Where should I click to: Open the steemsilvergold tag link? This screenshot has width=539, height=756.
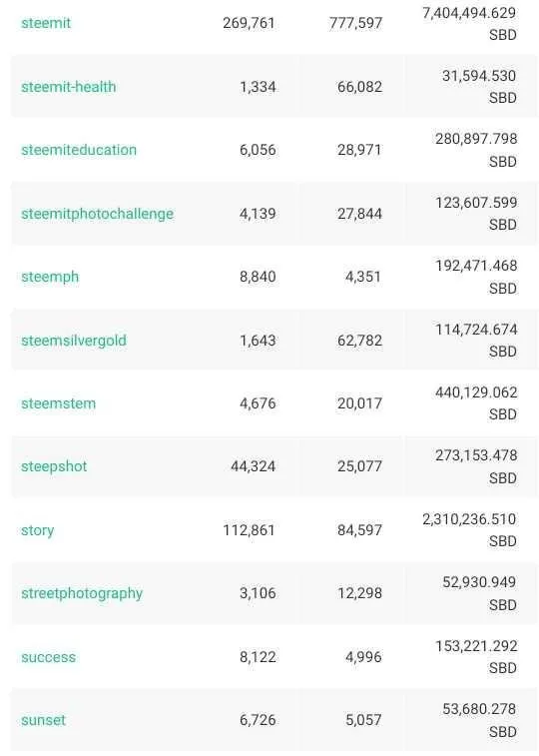click(74, 341)
